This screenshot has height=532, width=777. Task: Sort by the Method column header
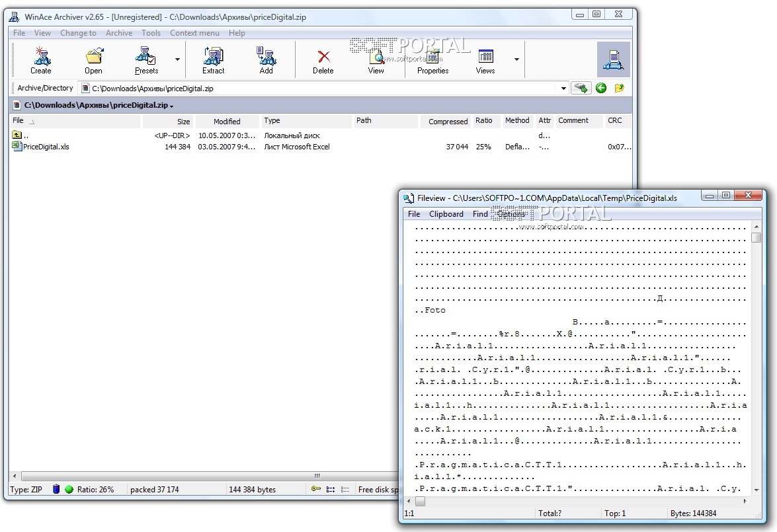click(x=518, y=120)
